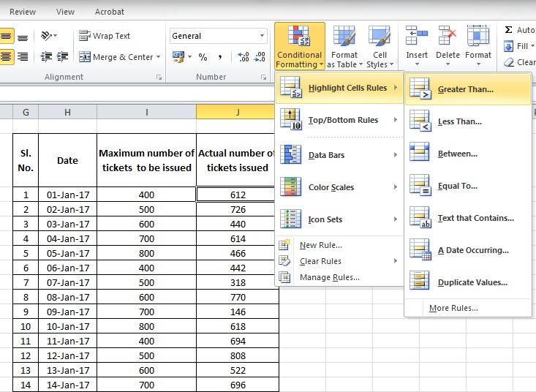Expand Delete dropdown arrow
The image size is (536, 392).
pyautogui.click(x=448, y=64)
